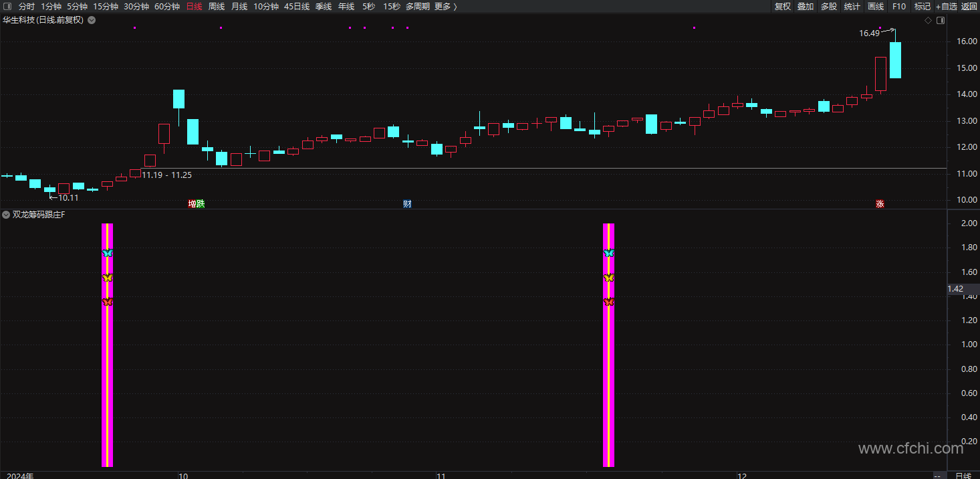The image size is (980, 479).
Task: Click the 画线 drawing button
Action: click(x=876, y=6)
